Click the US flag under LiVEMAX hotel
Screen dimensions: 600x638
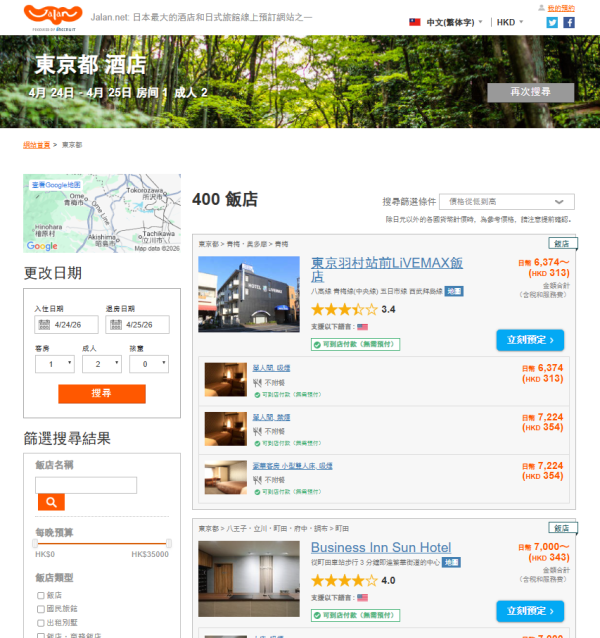coord(362,327)
